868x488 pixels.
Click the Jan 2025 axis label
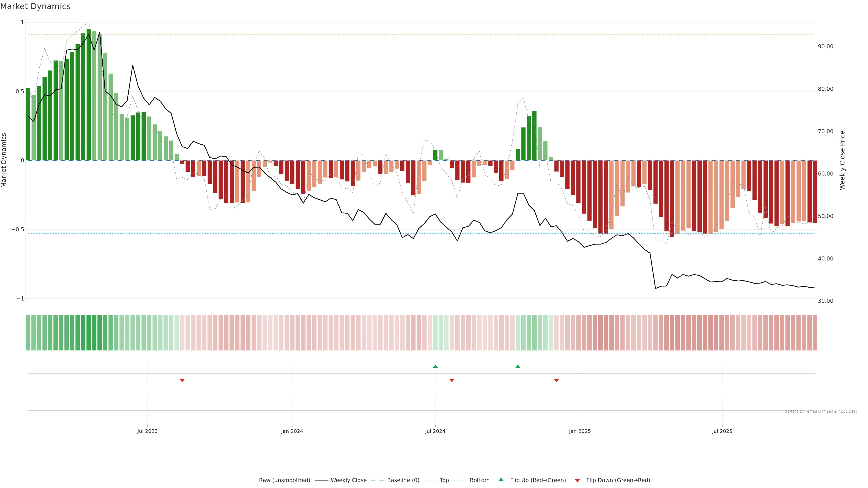[580, 432]
